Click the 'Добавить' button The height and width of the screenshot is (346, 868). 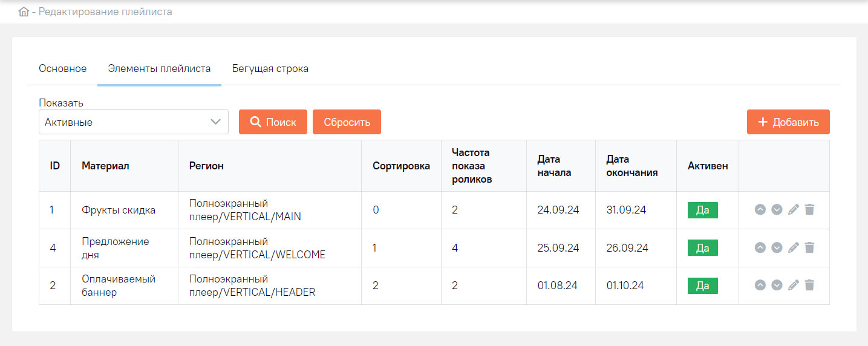[x=788, y=122]
